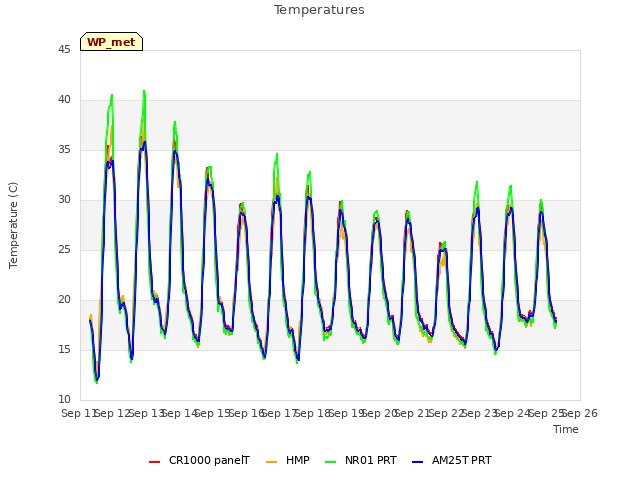This screenshot has width=640, height=480.
Task: Toggle the CR1000 panelT legend entry
Action: point(199,460)
